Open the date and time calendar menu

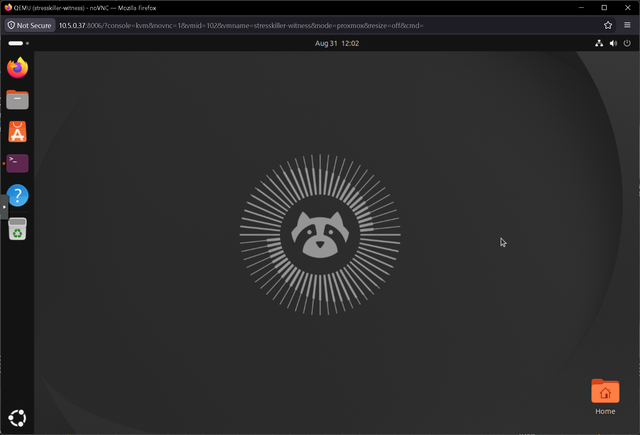point(337,43)
